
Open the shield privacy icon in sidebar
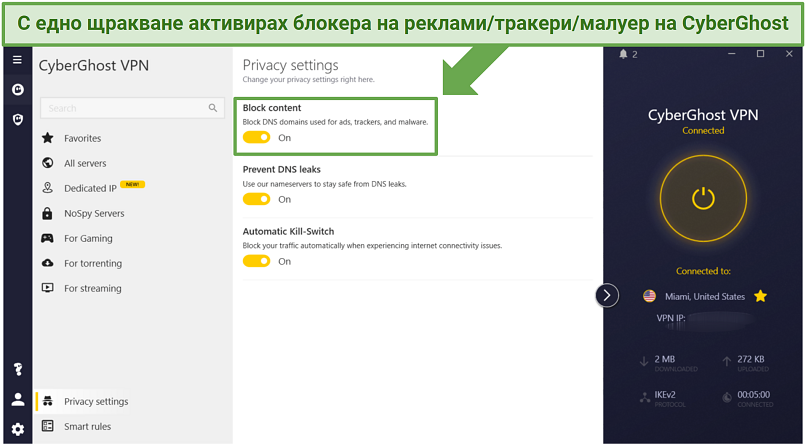[17, 120]
